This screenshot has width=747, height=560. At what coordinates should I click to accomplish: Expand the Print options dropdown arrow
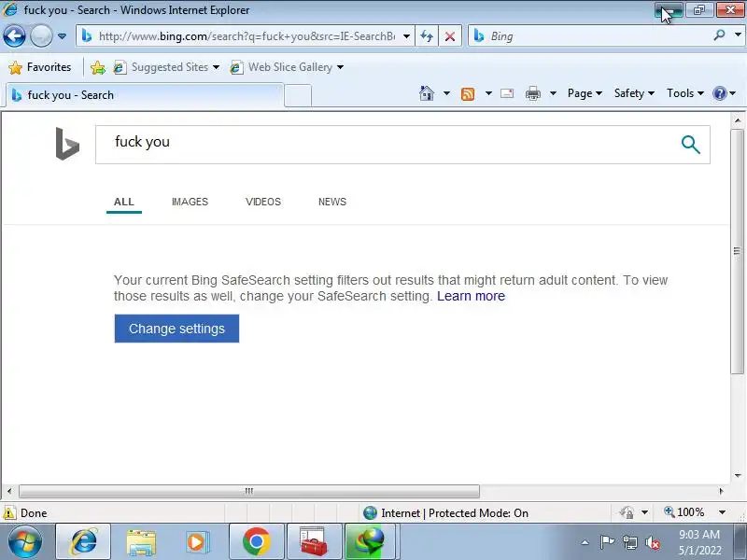click(x=553, y=93)
